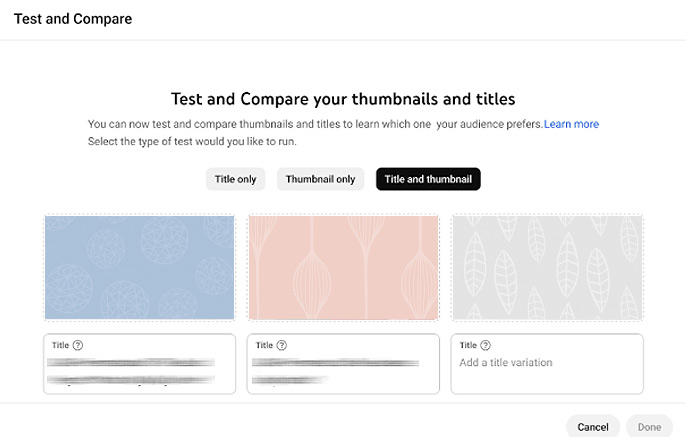The image size is (686, 437).
Task: Click the third Title field label
Action: (x=468, y=345)
